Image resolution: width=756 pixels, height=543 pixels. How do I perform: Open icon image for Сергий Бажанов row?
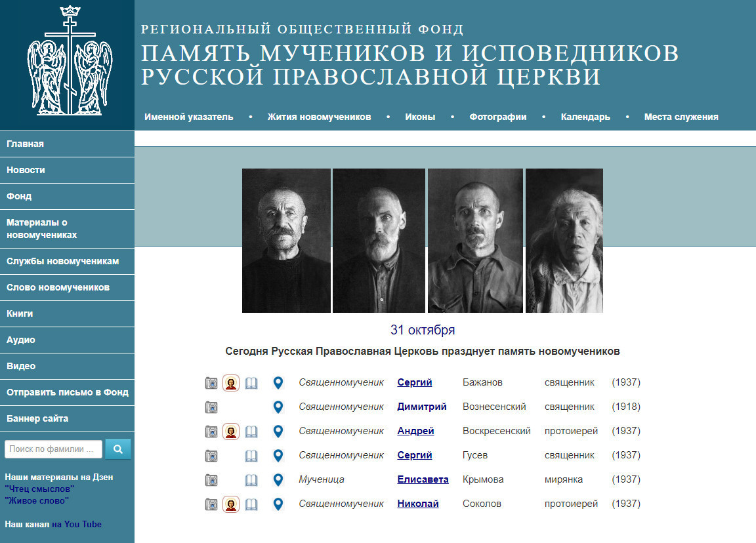[x=231, y=383]
